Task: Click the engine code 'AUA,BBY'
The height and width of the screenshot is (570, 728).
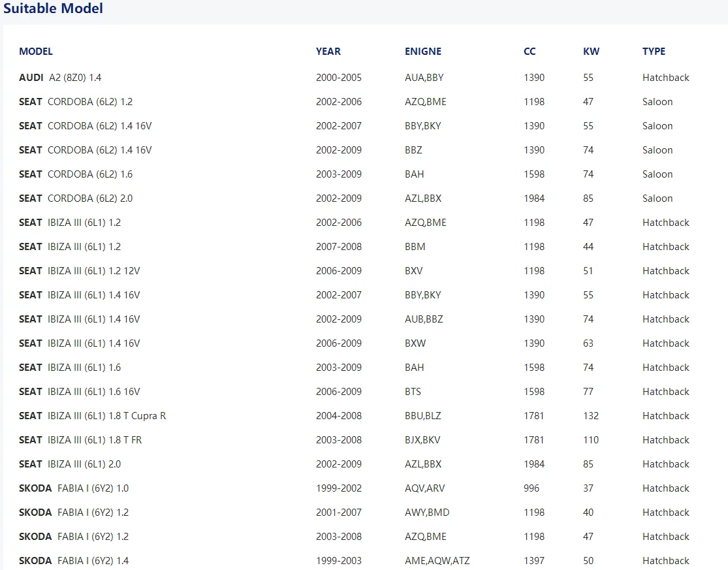Action: (424, 78)
